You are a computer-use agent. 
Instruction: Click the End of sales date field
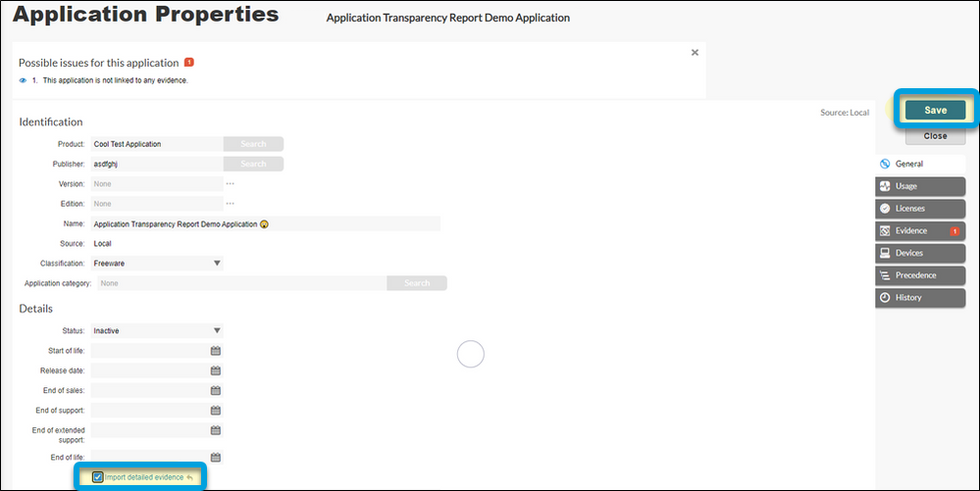(x=150, y=390)
